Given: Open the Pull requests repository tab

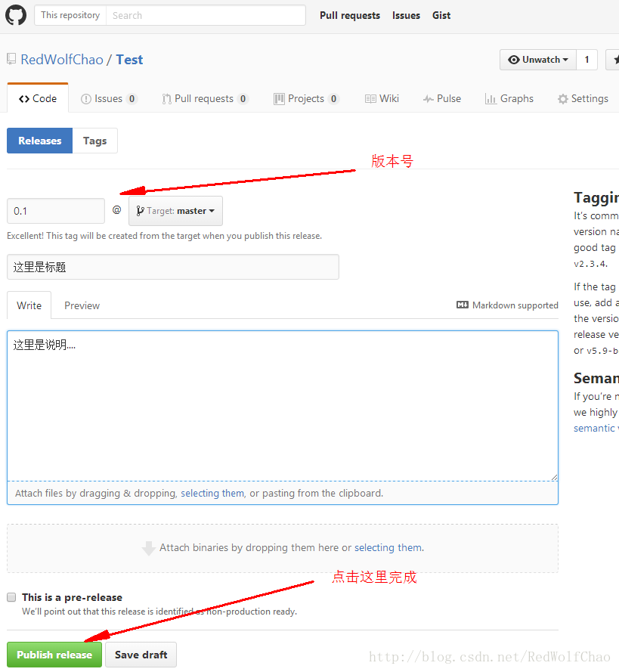Looking at the screenshot, I should coord(205,98).
